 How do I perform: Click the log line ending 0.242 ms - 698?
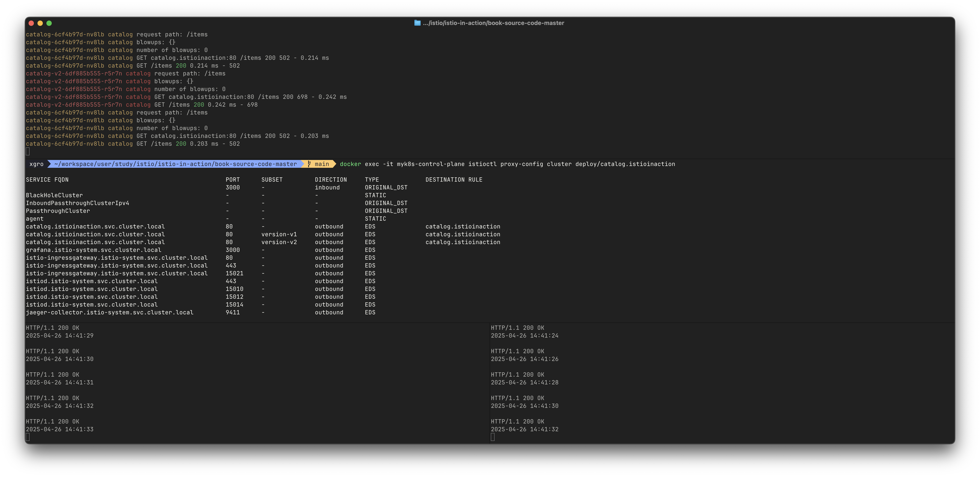(142, 105)
